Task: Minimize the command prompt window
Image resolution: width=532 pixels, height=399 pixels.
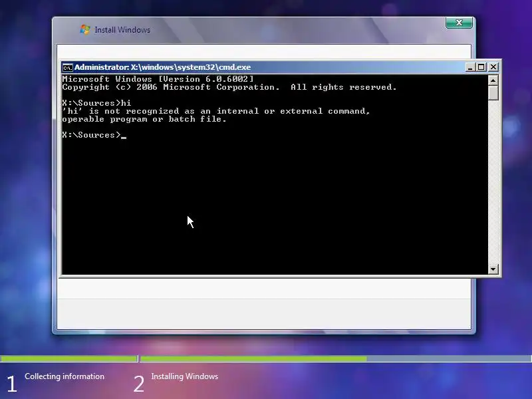Action: point(470,67)
